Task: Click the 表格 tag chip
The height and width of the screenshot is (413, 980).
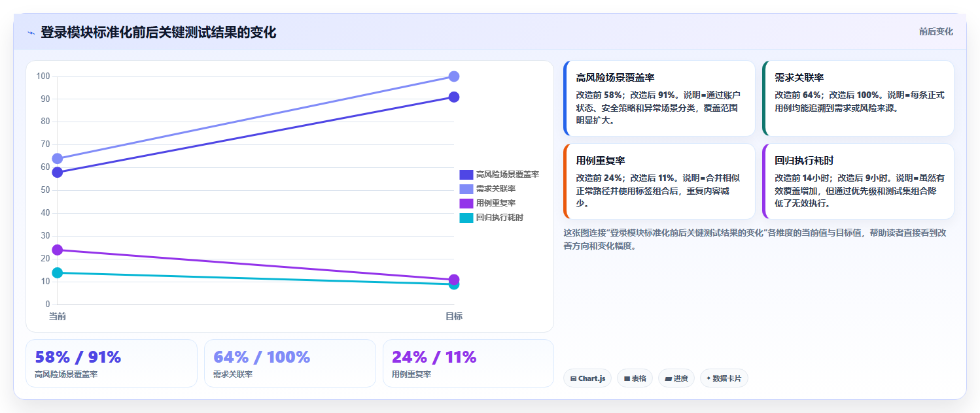Action: [x=635, y=378]
